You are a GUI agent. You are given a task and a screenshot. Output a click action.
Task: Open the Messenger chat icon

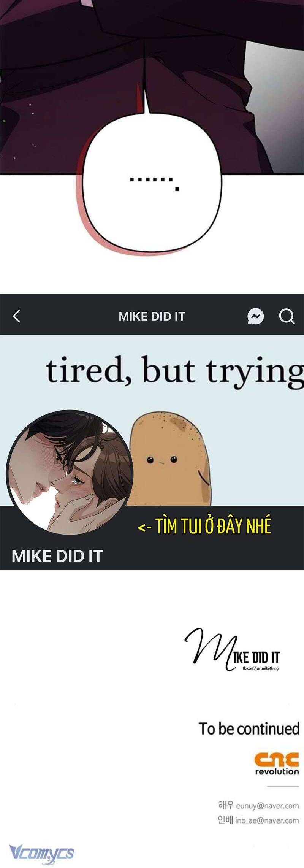tap(255, 316)
